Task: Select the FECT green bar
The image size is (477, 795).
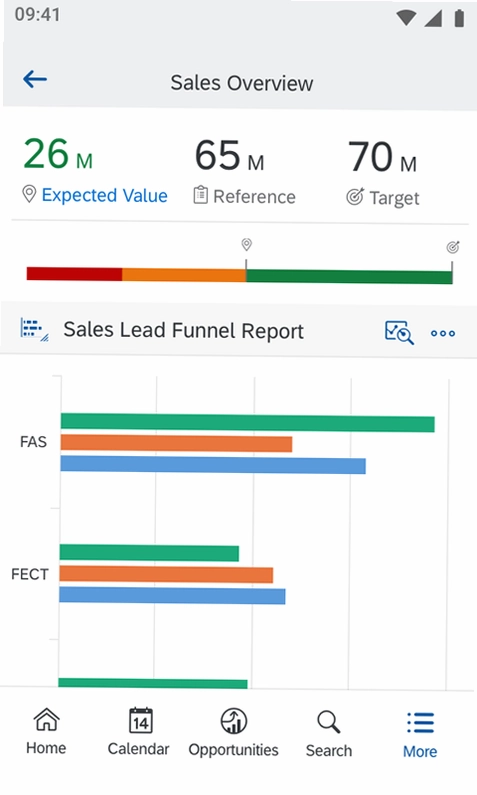Action: [149, 553]
